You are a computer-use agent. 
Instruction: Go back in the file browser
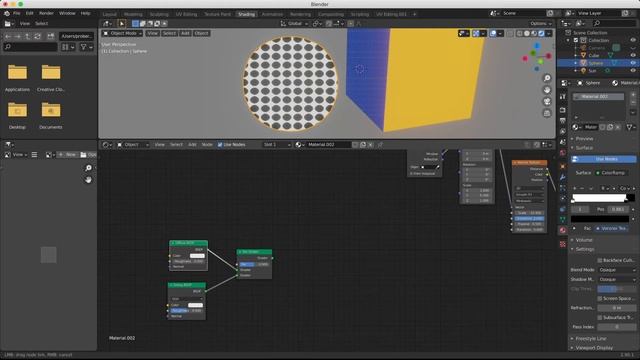8,36
